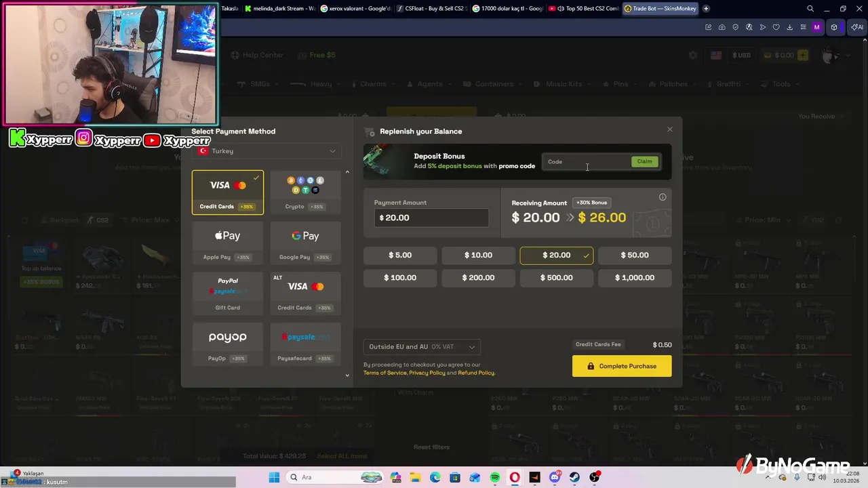Open the Privacy Policy link

(x=427, y=373)
